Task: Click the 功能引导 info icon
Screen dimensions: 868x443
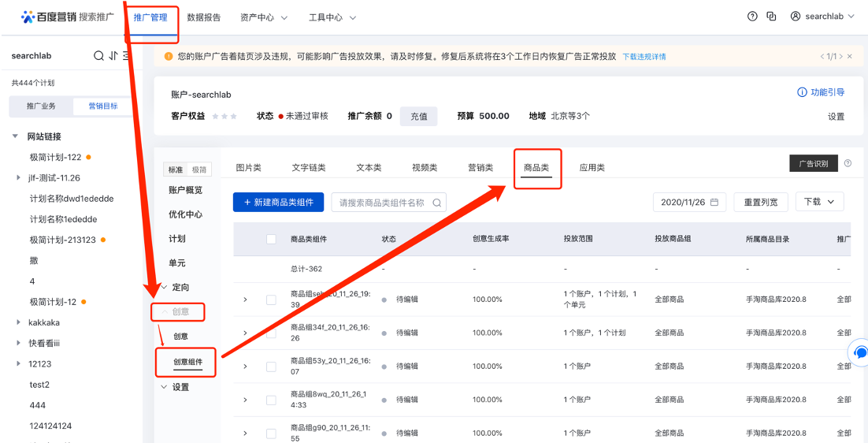Action: [x=802, y=92]
